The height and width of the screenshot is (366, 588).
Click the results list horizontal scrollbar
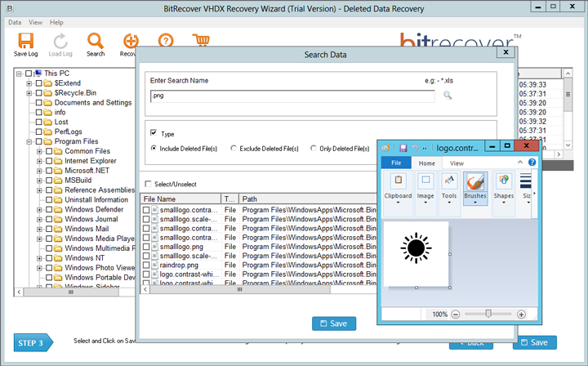tap(239, 289)
